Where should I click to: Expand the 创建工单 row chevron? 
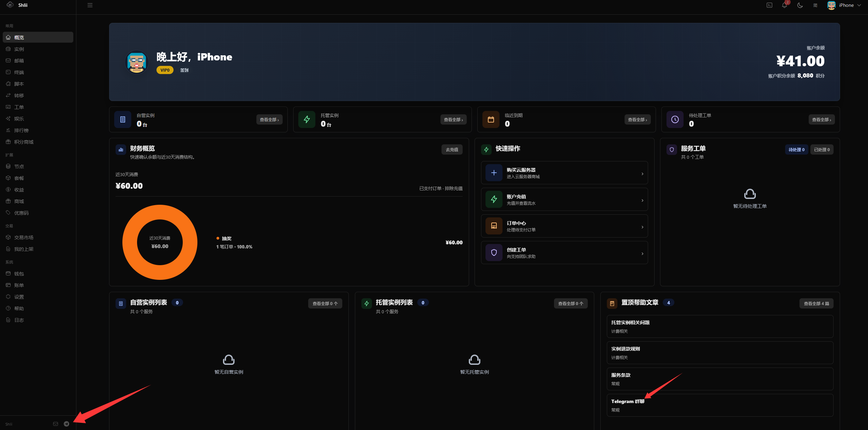642,254
